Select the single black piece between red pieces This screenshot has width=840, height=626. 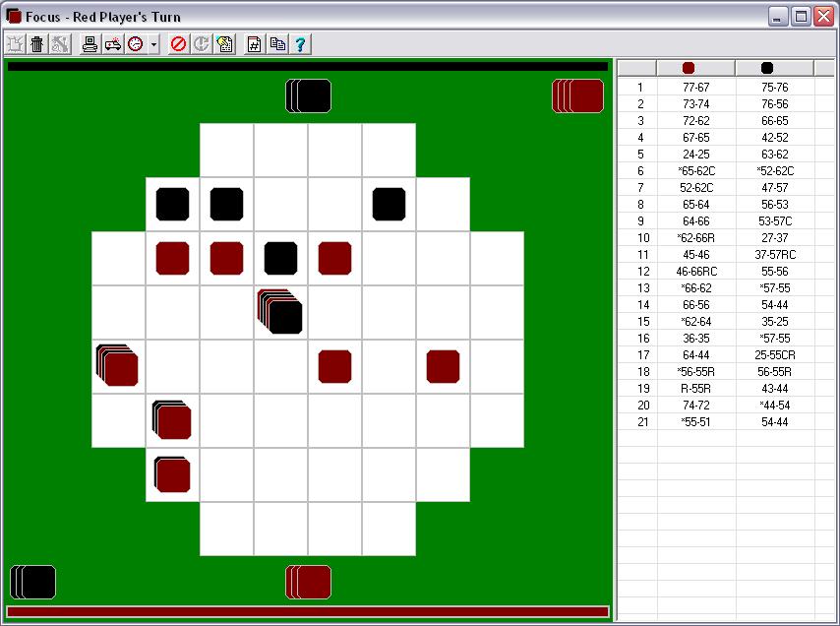(x=280, y=258)
